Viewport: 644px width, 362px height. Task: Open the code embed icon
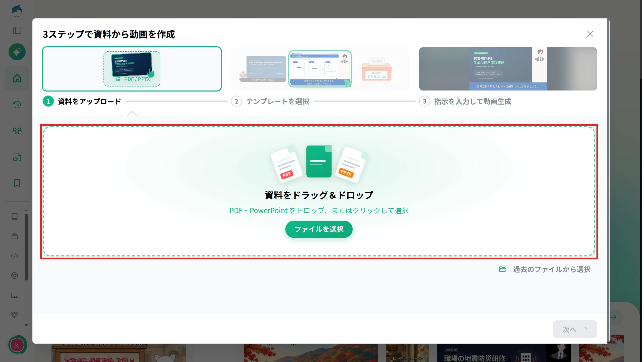15,256
